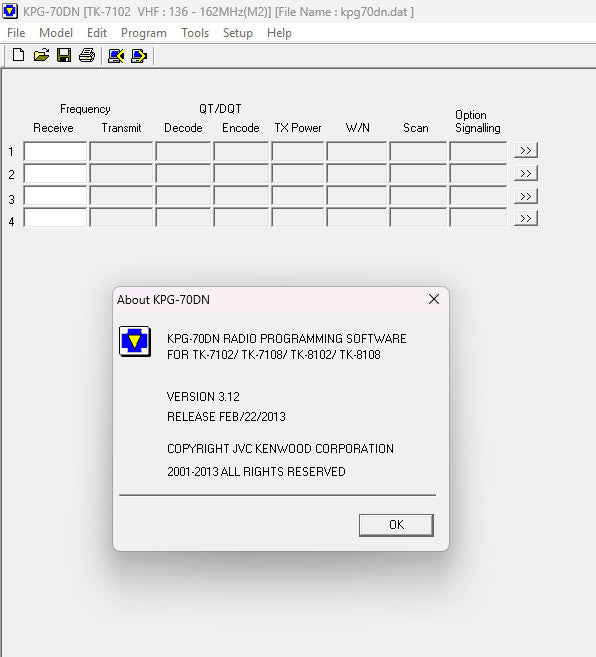Image resolution: width=596 pixels, height=657 pixels.
Task: Click the Save floppy disk icon
Action: click(x=64, y=55)
